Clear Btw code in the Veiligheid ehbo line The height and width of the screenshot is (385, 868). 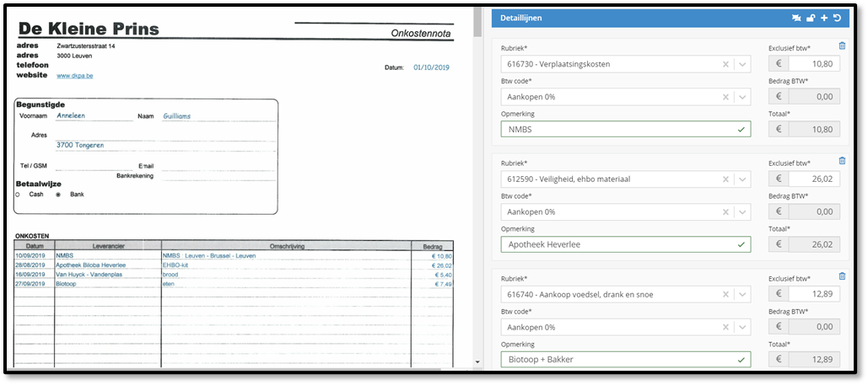725,211
